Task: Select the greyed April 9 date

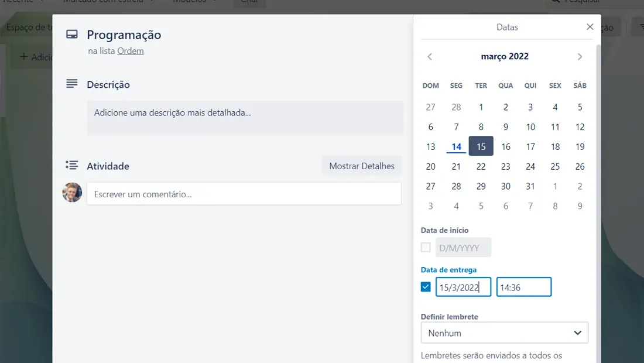Action: coord(580,206)
